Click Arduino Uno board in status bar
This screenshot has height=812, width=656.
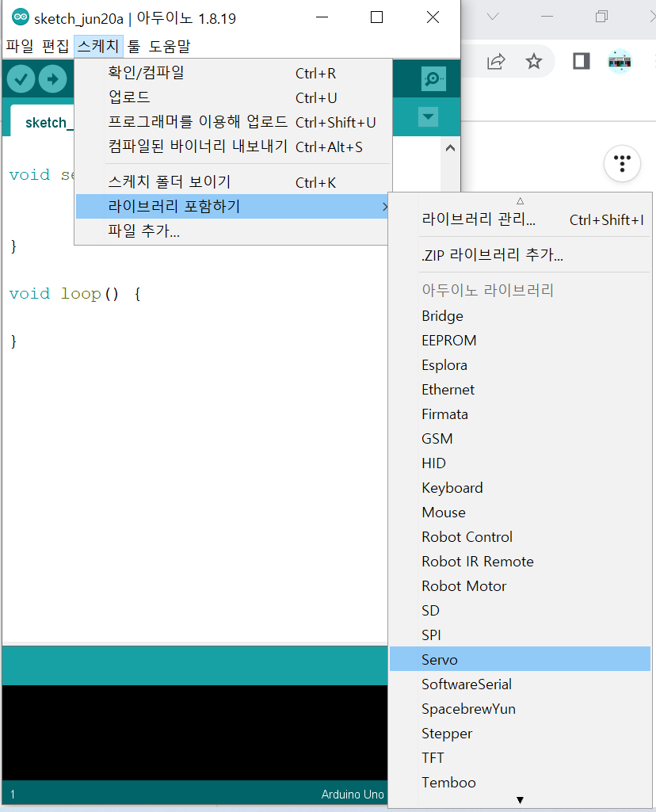(353, 795)
